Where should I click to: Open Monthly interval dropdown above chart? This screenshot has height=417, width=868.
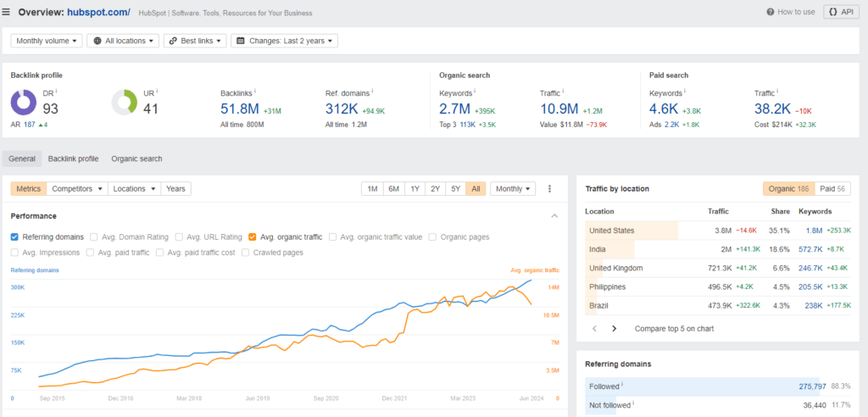(x=513, y=189)
